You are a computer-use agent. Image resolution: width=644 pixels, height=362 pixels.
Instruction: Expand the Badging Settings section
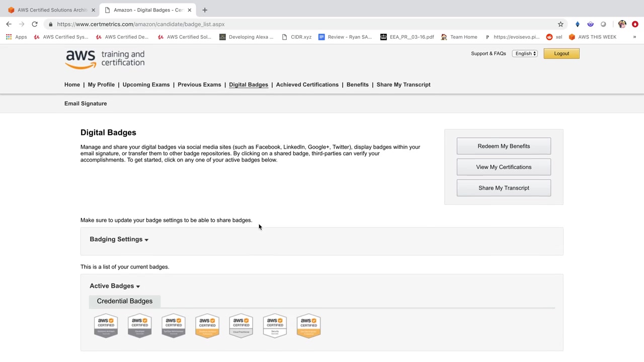click(119, 239)
